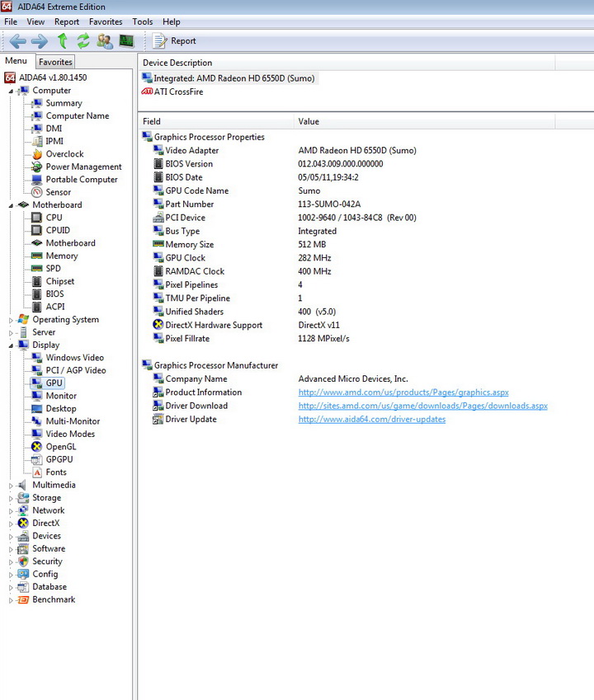Click the Security shield icon
The height and width of the screenshot is (700, 594).
[x=23, y=561]
